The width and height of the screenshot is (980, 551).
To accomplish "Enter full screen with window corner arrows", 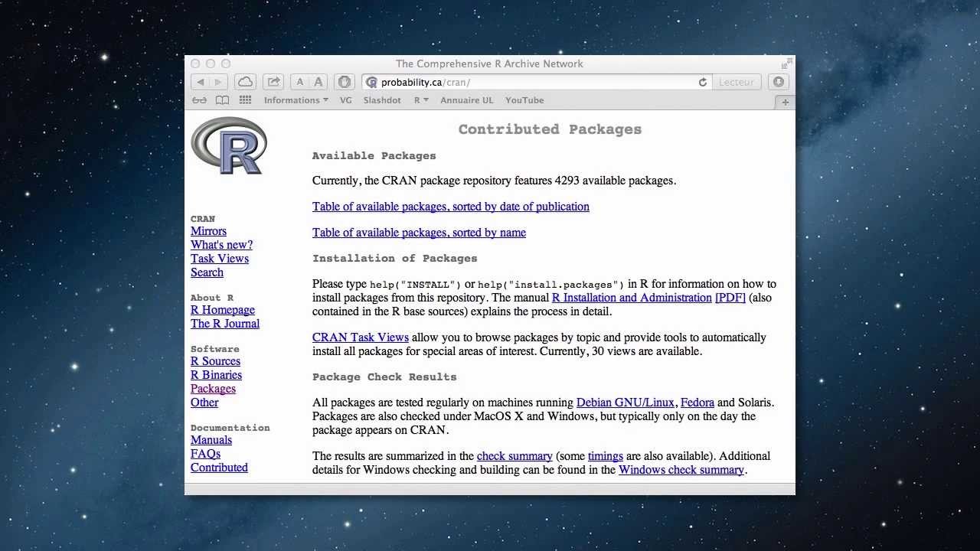I will tap(786, 64).
